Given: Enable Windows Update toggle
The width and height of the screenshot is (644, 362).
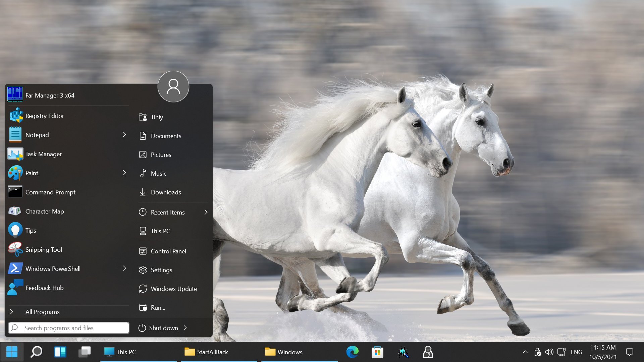Looking at the screenshot, I should tap(174, 289).
